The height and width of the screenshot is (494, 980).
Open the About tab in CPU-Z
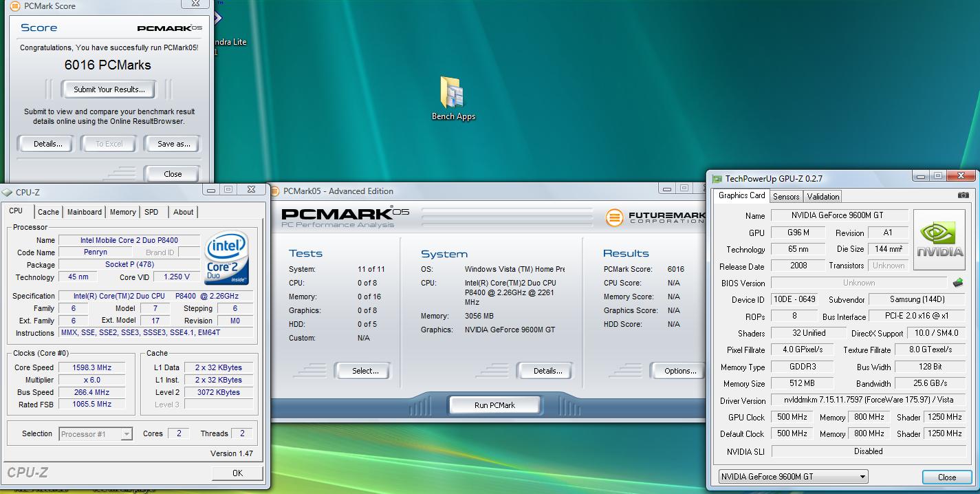pos(183,212)
